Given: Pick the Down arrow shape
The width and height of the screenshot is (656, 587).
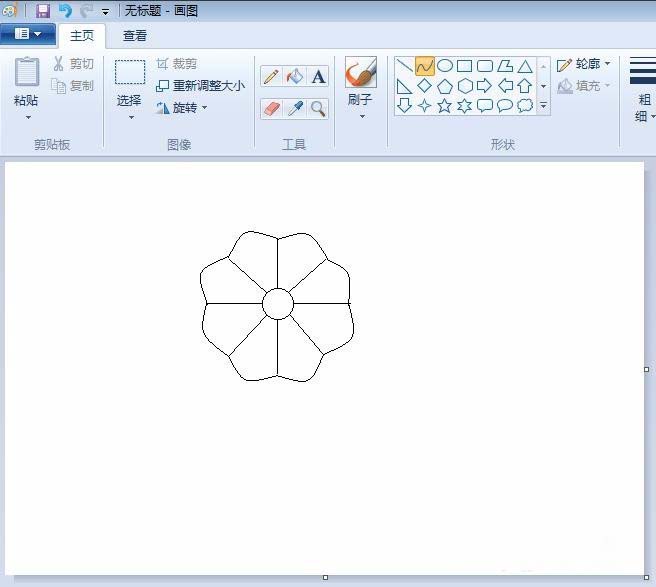Looking at the screenshot, I should [x=404, y=105].
